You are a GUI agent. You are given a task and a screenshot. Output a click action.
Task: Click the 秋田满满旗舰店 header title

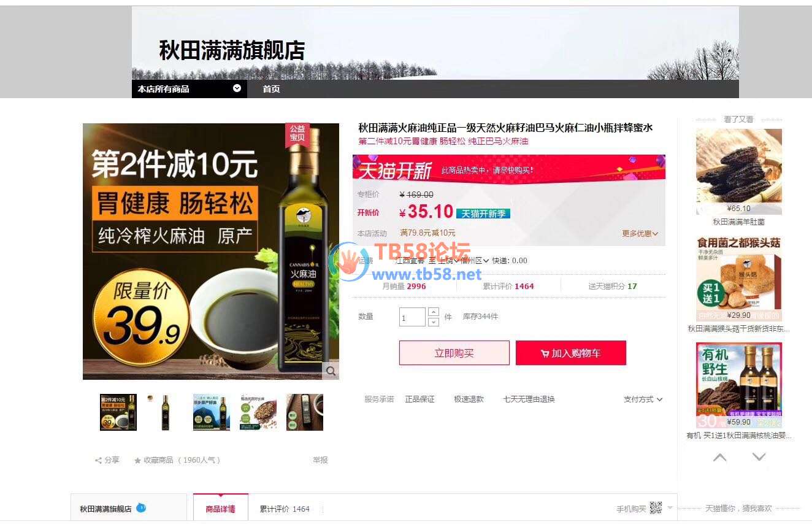pyautogui.click(x=232, y=50)
